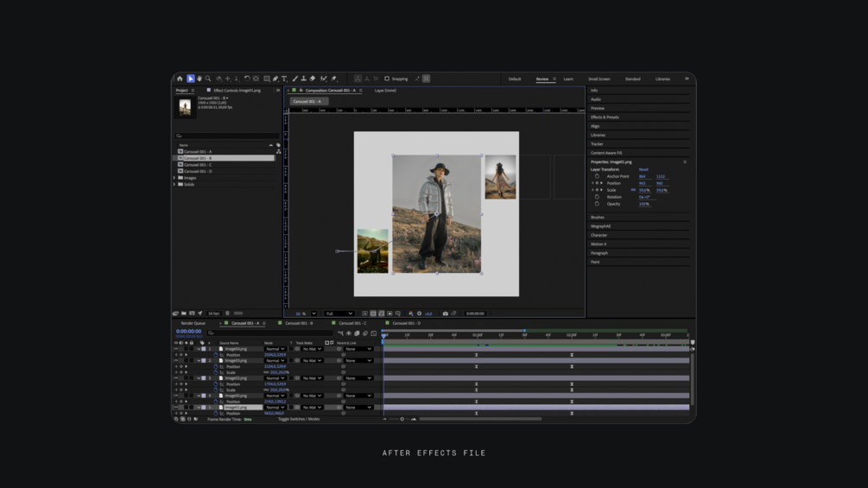Open blending Mode dropdown for Image04.png
The width and height of the screenshot is (868, 488).
click(x=276, y=349)
